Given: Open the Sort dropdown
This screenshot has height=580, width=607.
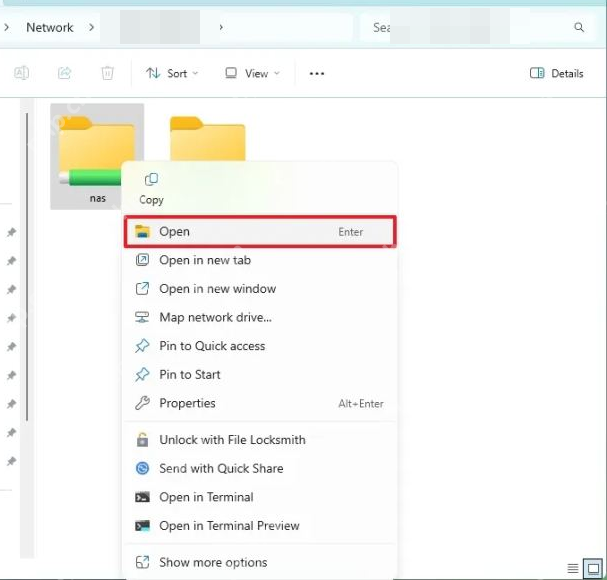Looking at the screenshot, I should [172, 73].
